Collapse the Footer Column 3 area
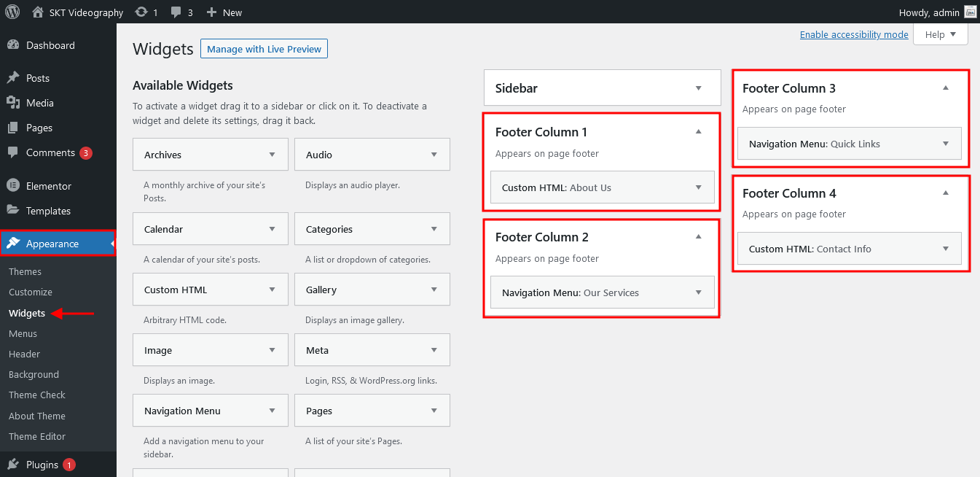The image size is (980, 477). click(x=946, y=88)
